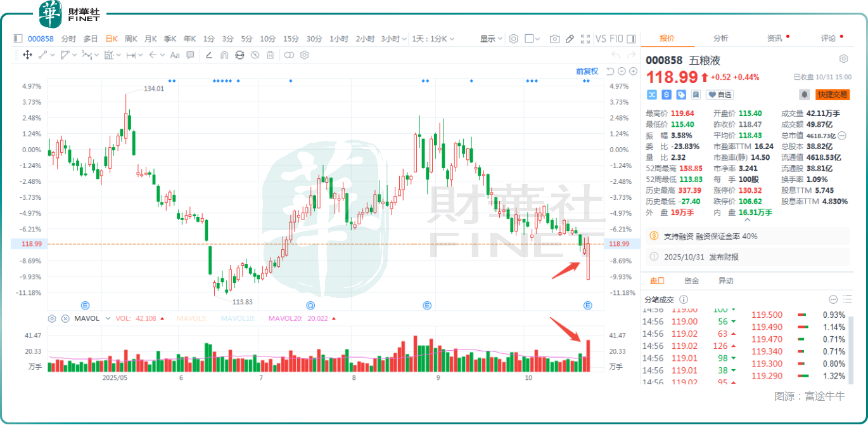Screen dimensions: 868x437
Task: Open the 资金 tab
Action: click(x=691, y=281)
